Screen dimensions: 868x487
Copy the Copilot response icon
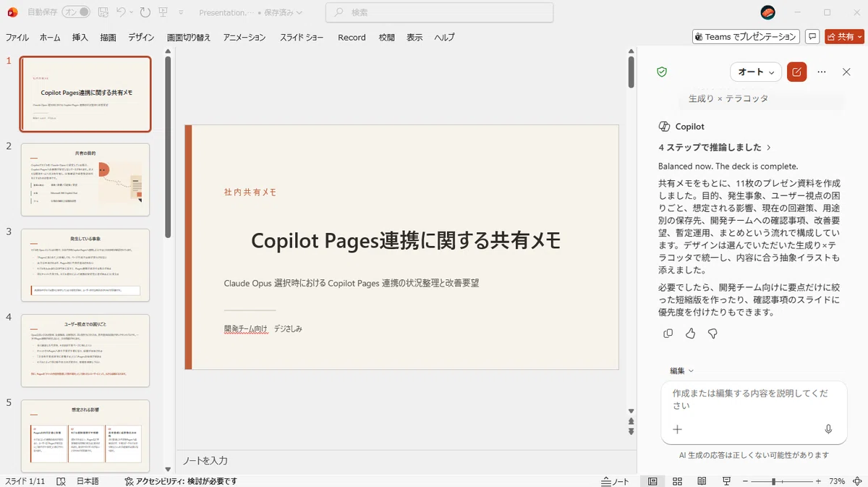pos(668,334)
